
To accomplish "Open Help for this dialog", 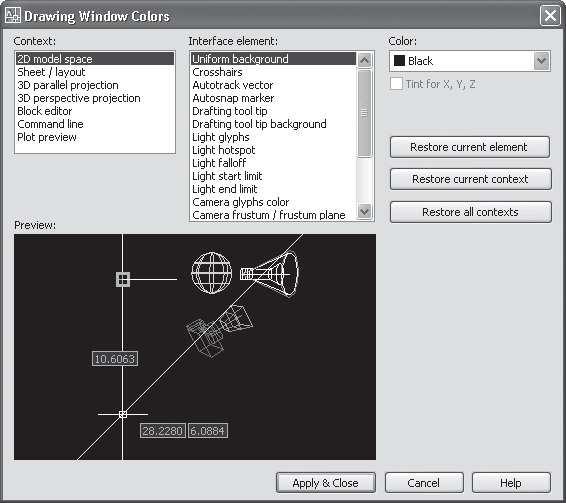I will click(x=511, y=483).
